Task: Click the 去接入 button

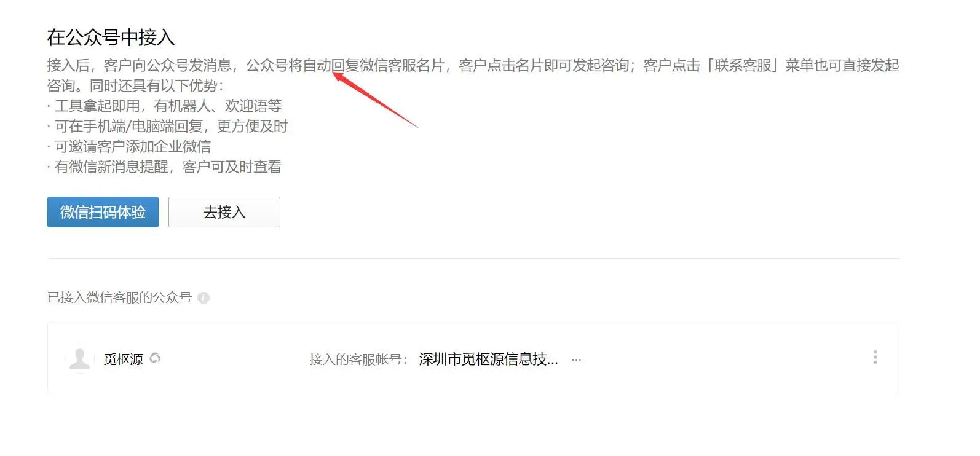Action: coord(224,212)
